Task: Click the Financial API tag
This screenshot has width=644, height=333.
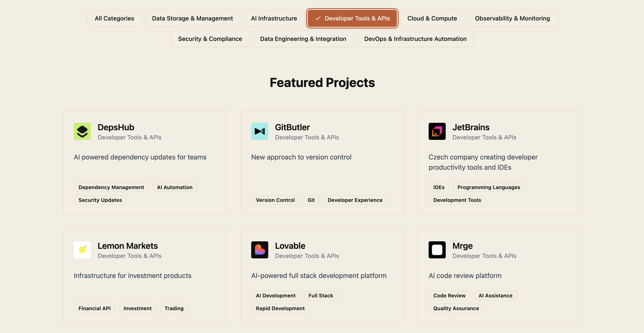Action: (94, 308)
